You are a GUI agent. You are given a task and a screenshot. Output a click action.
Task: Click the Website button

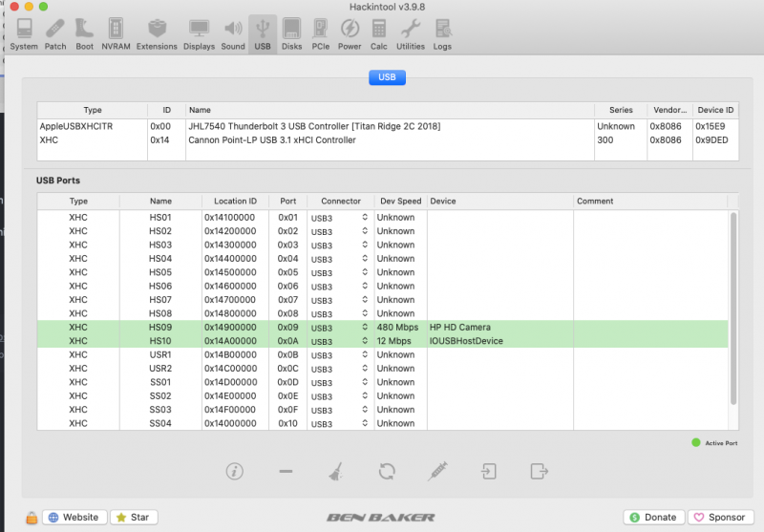[74, 517]
